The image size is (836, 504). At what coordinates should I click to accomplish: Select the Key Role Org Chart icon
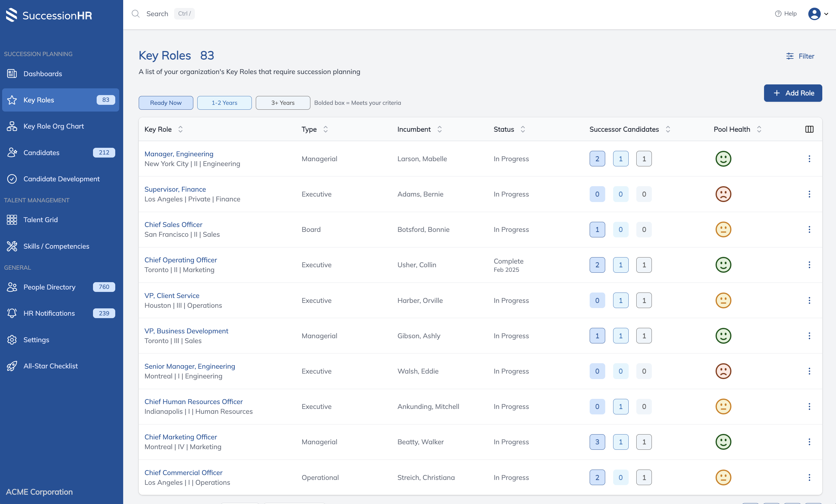(x=12, y=126)
